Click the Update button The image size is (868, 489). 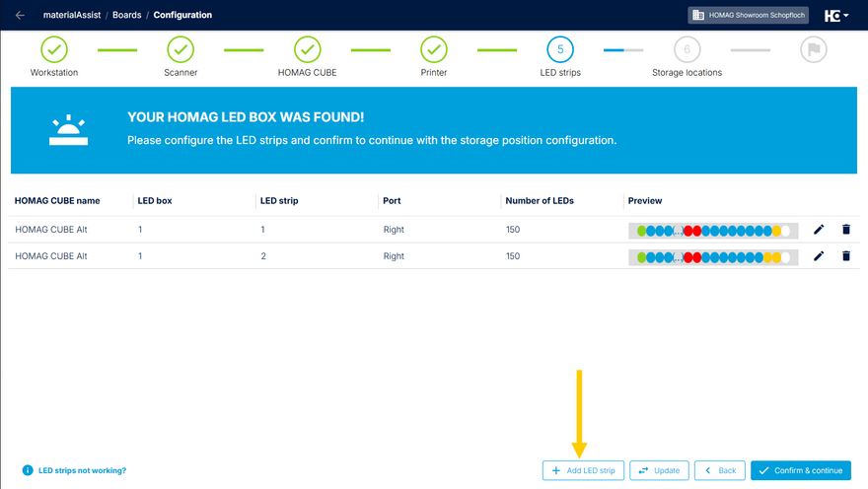pos(659,470)
